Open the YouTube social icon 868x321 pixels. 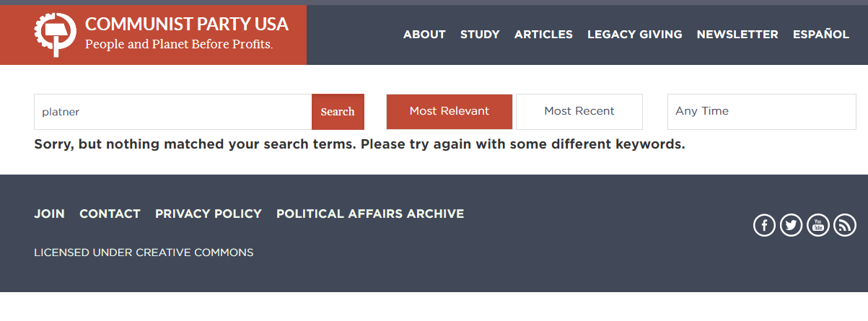click(817, 225)
